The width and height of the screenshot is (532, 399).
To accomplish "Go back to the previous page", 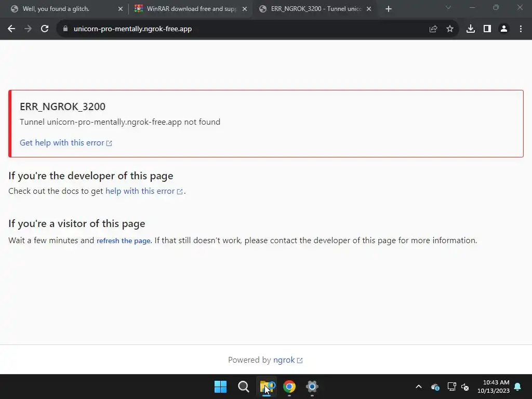I will 11,29.
